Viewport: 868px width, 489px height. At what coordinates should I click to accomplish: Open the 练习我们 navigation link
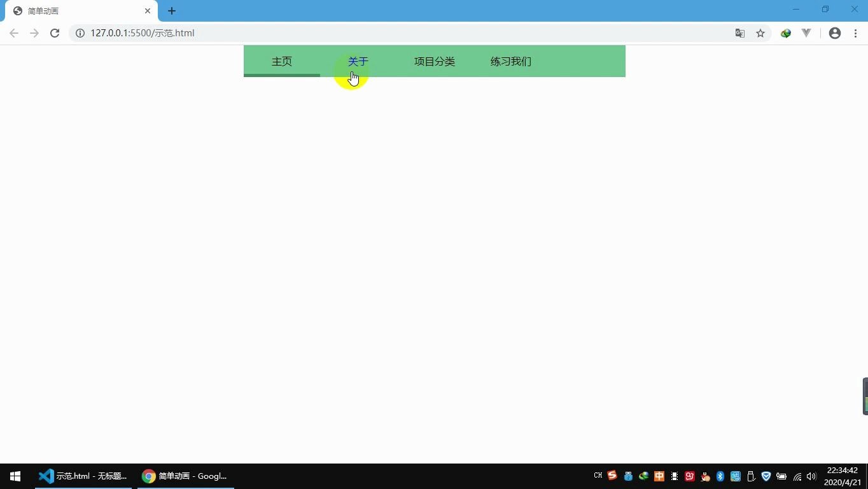(511, 61)
